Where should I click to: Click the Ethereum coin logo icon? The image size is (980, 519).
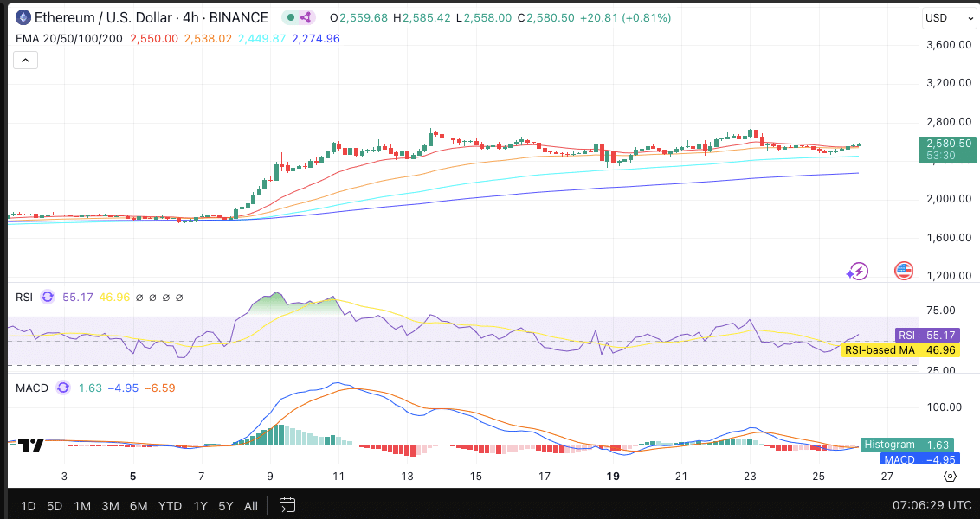23,17
